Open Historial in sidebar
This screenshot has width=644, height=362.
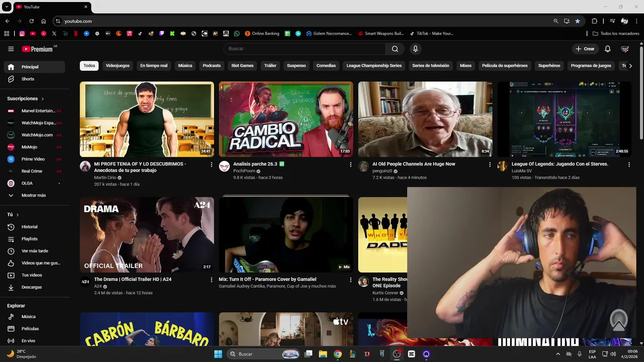(34, 227)
